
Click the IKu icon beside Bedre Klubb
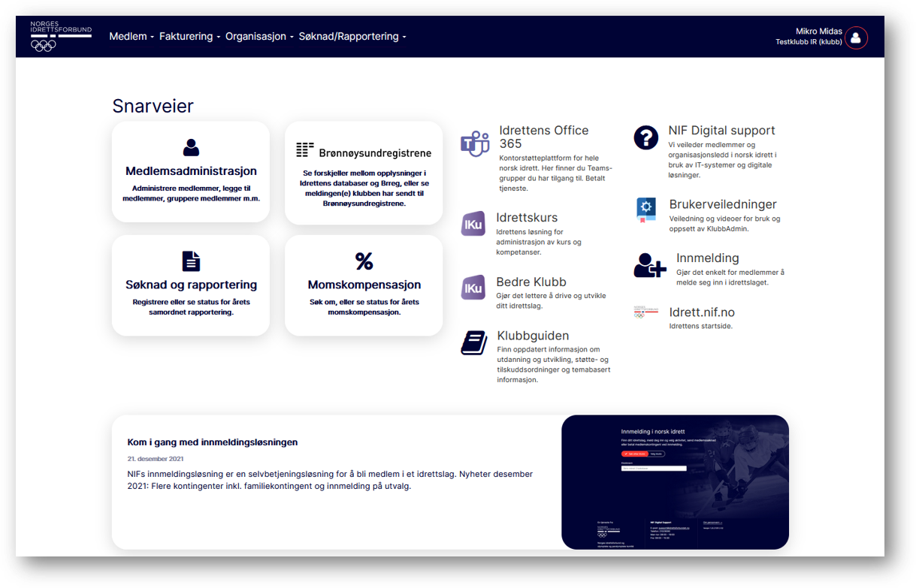pos(473,288)
